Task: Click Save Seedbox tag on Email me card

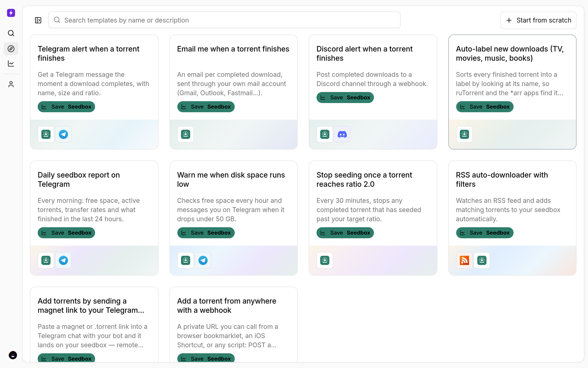Action: [x=206, y=106]
